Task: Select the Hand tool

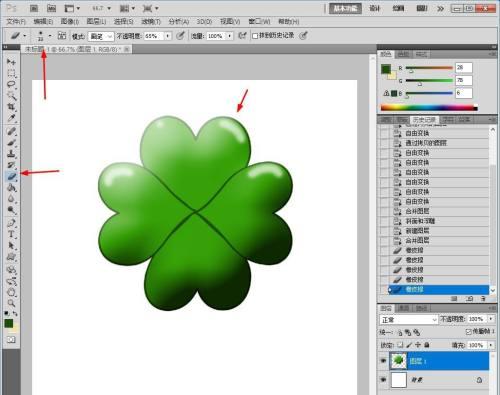Action: 11,293
